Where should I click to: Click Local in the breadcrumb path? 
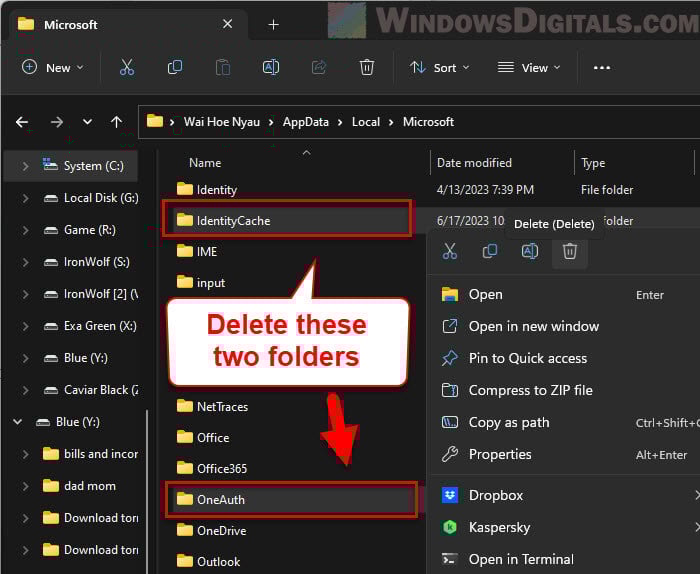[366, 122]
